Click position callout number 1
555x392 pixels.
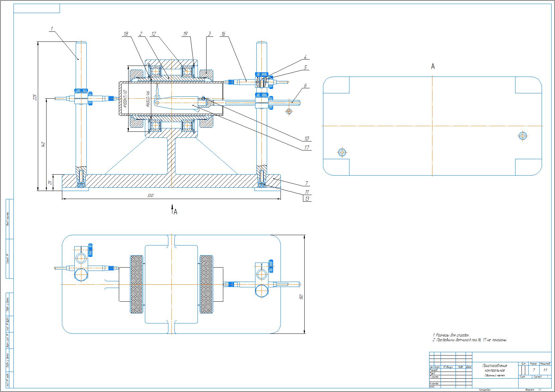(51, 29)
